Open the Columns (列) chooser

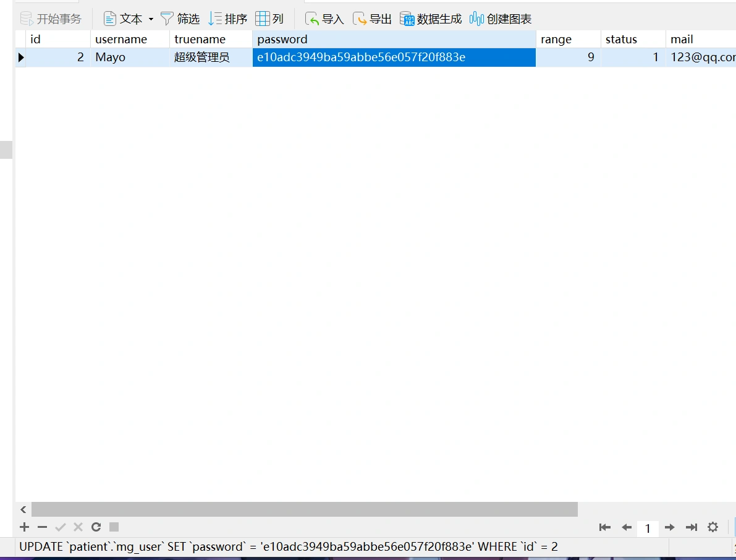coord(263,19)
